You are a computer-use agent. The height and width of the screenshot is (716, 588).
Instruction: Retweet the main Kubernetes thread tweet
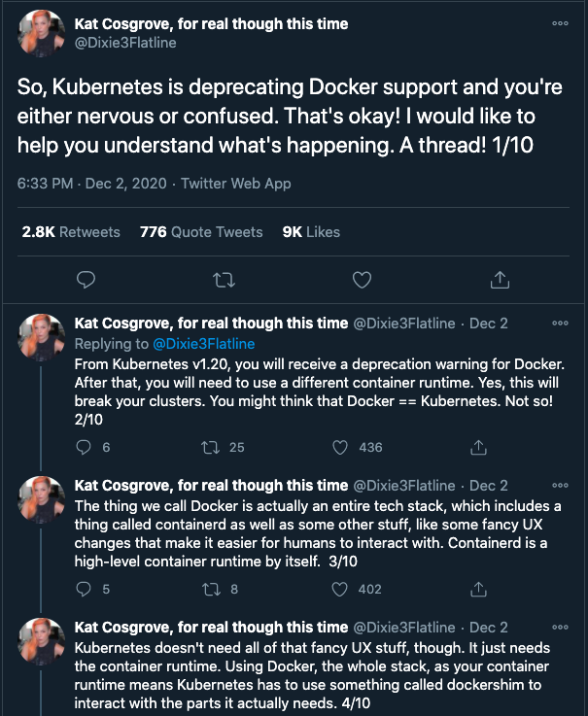[x=224, y=280]
